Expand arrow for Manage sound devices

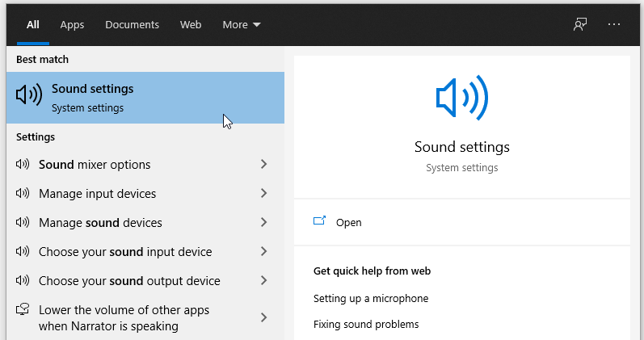tap(263, 222)
